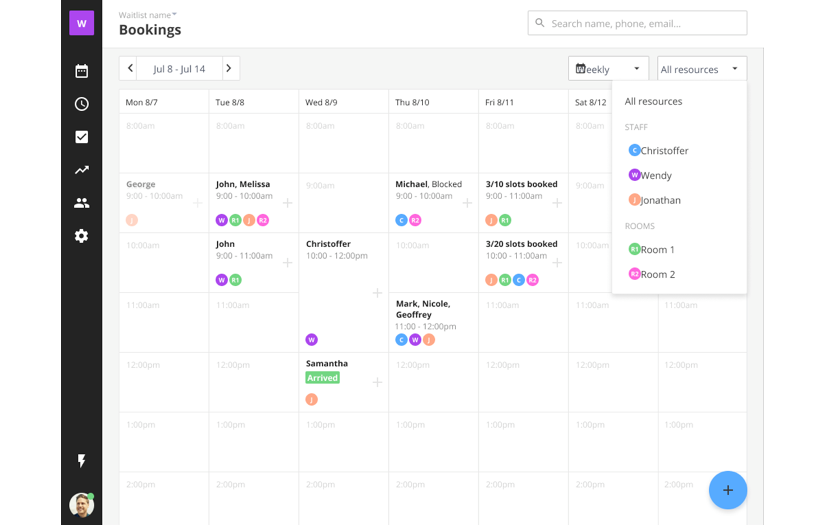
Task: Open the clock history sidebar icon
Action: pyautogui.click(x=82, y=104)
